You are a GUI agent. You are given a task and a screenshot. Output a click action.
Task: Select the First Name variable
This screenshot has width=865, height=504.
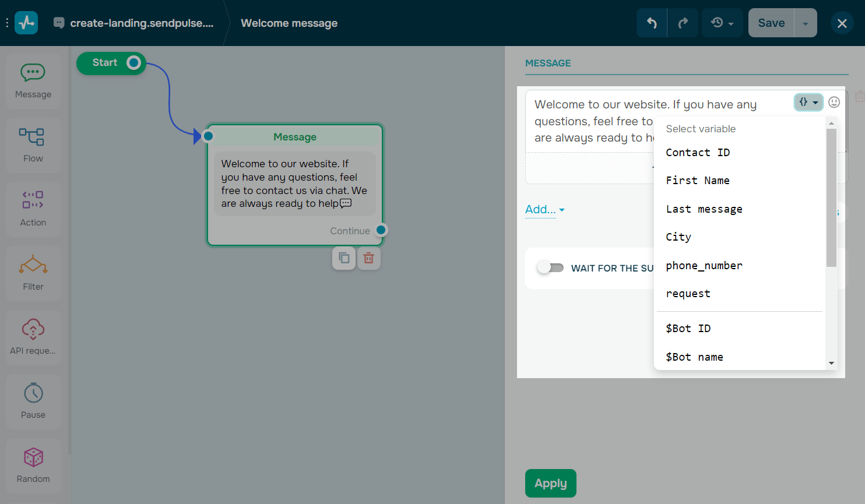(697, 180)
